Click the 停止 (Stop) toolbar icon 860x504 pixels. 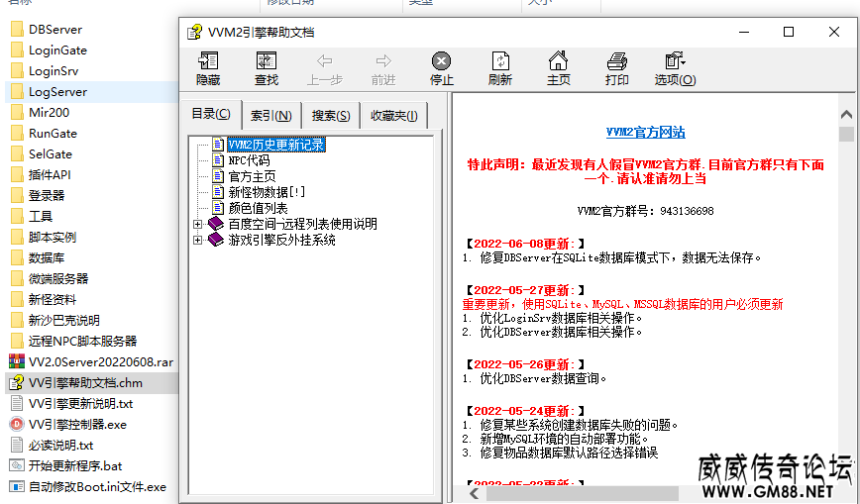tap(442, 68)
